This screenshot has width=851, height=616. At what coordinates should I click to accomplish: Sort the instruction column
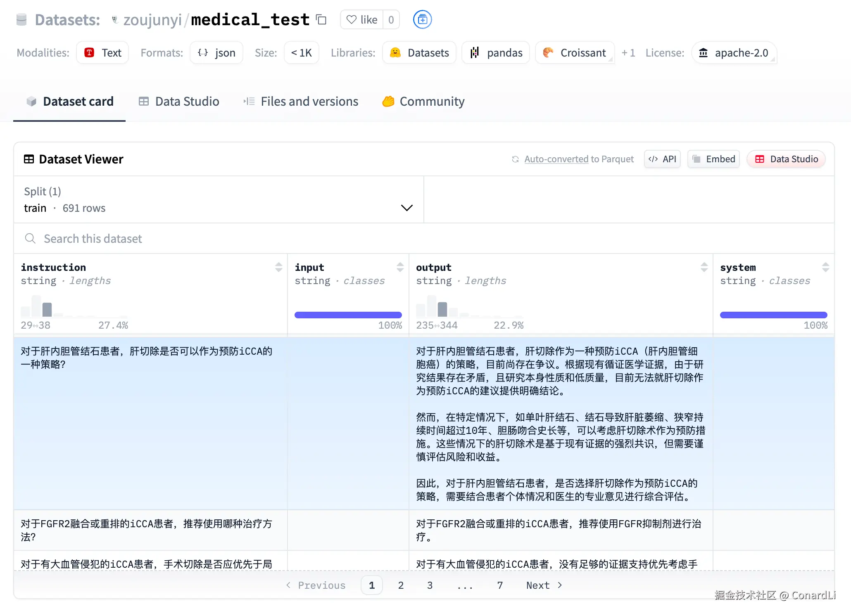coord(279,267)
